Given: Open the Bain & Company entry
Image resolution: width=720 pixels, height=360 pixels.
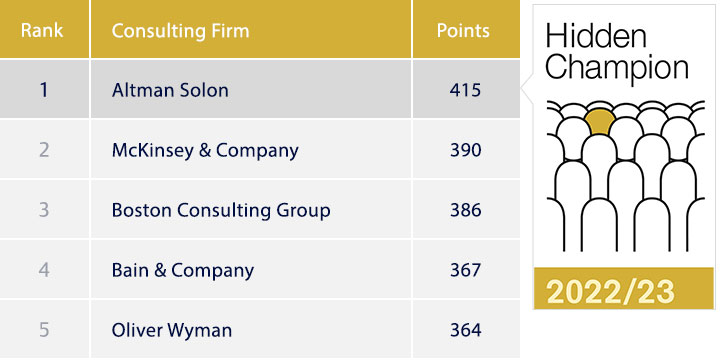Looking at the screenshot, I should [183, 270].
